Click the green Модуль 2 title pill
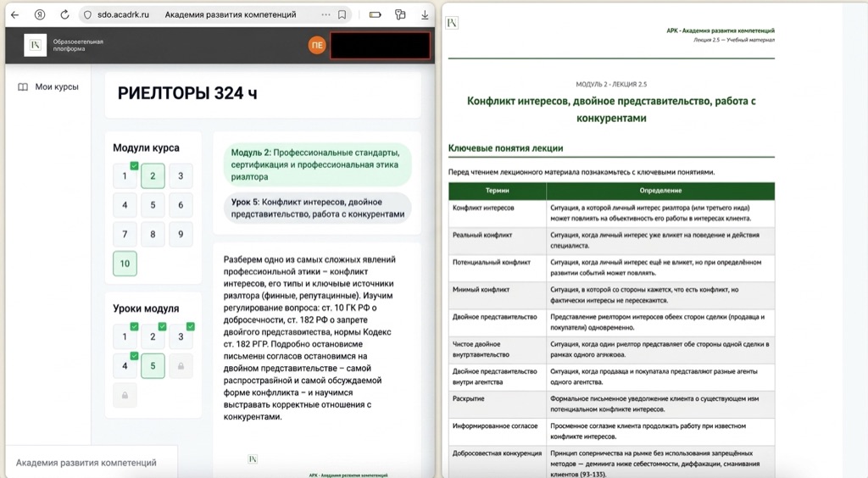 [317, 164]
